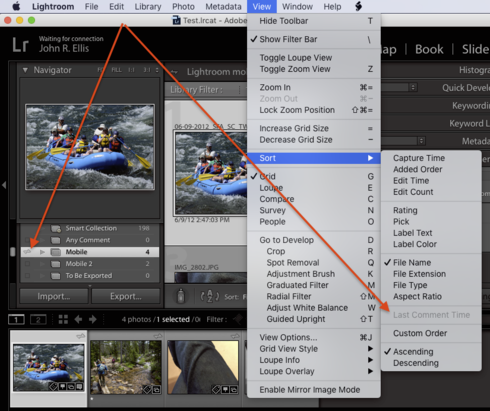
Task: Open Loupe Overlay submenu
Action: click(314, 371)
